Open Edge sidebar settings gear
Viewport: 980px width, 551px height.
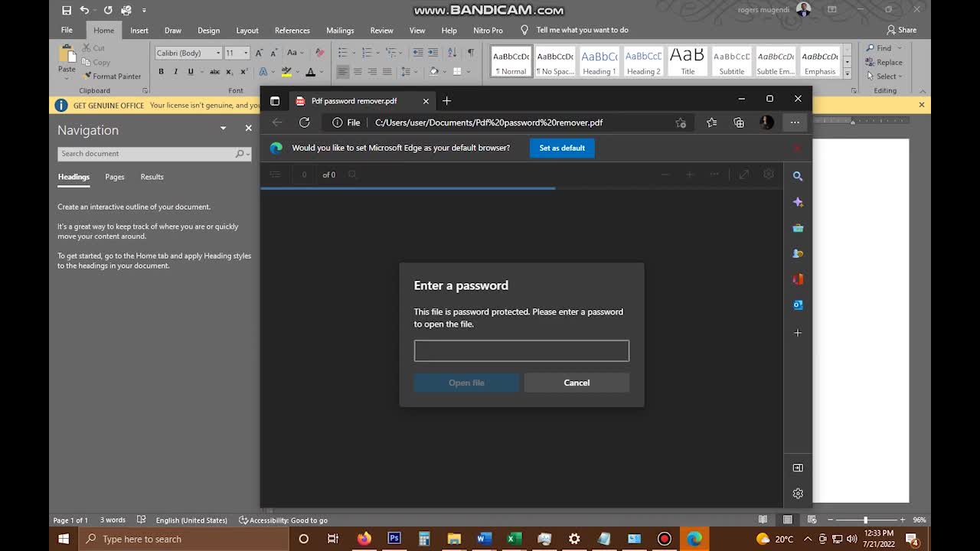[798, 494]
